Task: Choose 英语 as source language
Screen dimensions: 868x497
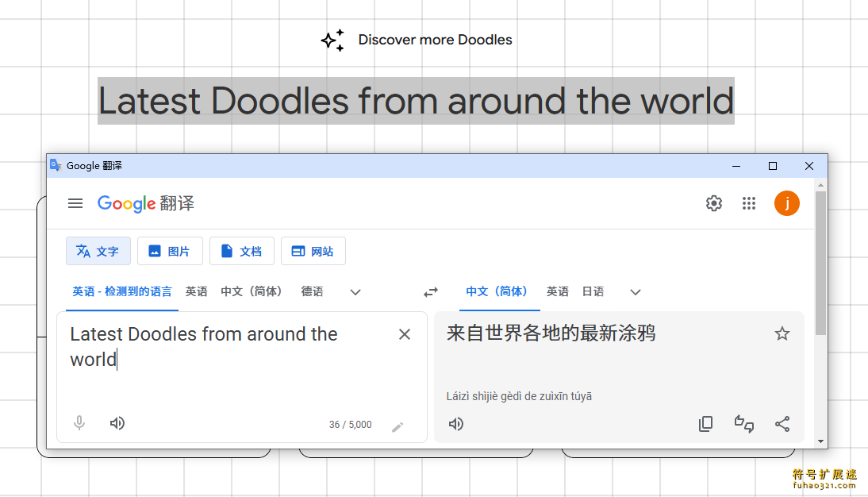Action: click(197, 291)
